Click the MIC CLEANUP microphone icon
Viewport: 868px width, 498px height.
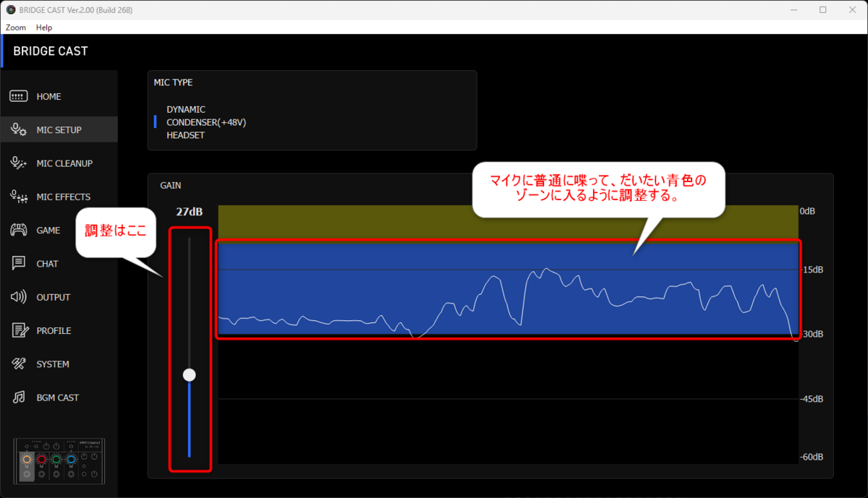tap(19, 163)
